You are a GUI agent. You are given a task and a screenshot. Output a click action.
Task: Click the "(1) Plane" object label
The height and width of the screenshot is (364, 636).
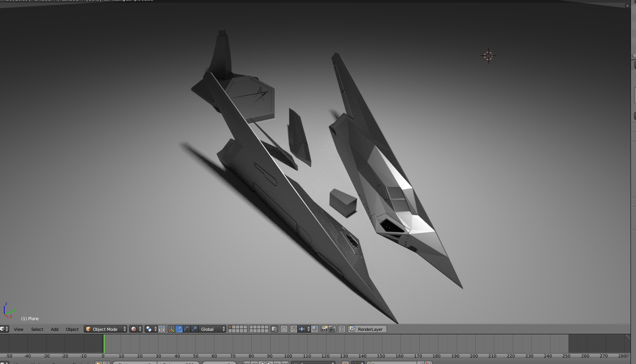click(30, 319)
